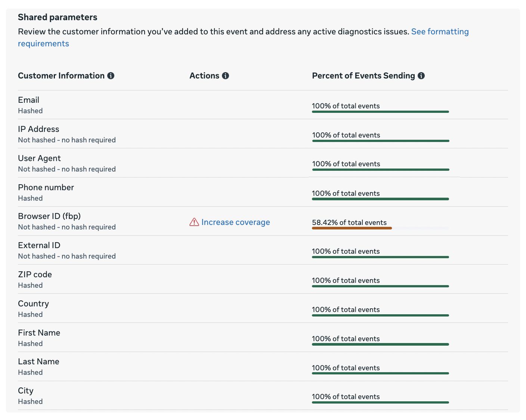
Task: Click the info icon beside Customer Information
Action: [111, 76]
